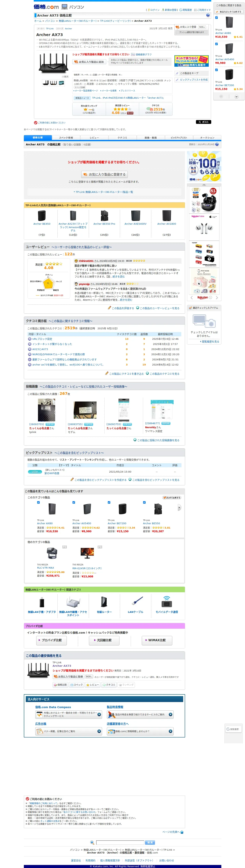Click お気に入り製品に登録する button in price area
Screen dimensions: 245x868
pyautogui.click(x=104, y=174)
